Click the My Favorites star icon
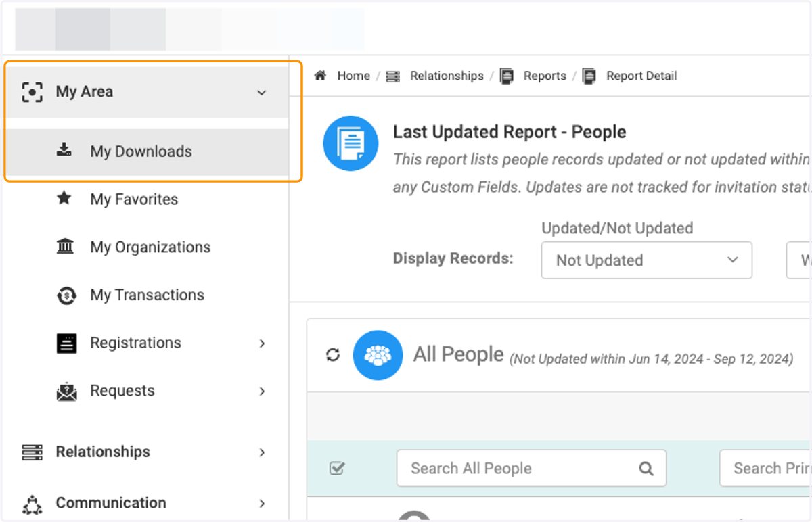Viewport: 812px width, 522px height. click(64, 199)
